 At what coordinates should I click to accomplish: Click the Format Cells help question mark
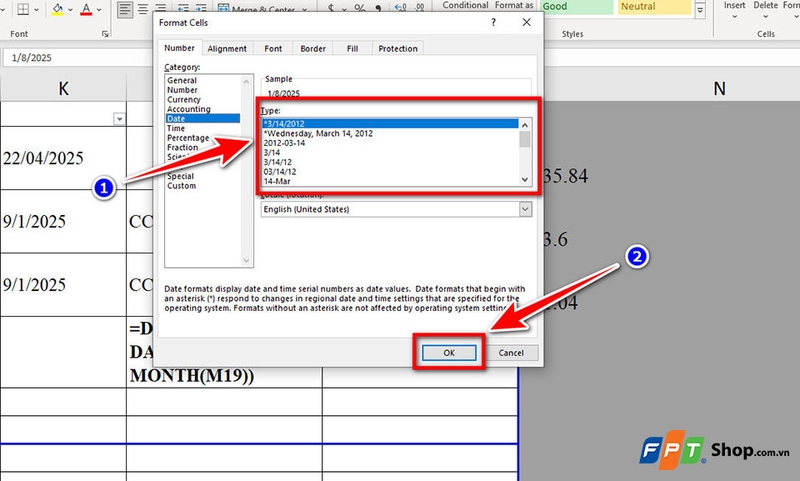click(x=493, y=22)
